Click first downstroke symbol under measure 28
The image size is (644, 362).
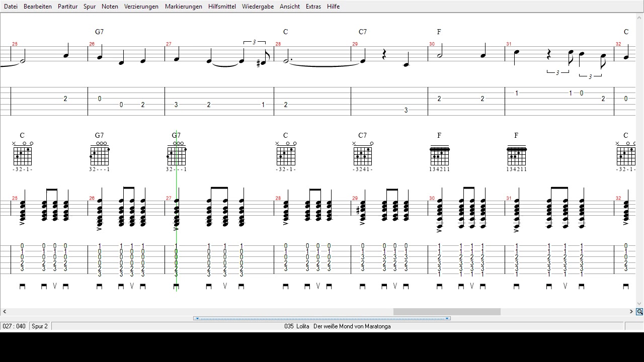[x=286, y=286]
